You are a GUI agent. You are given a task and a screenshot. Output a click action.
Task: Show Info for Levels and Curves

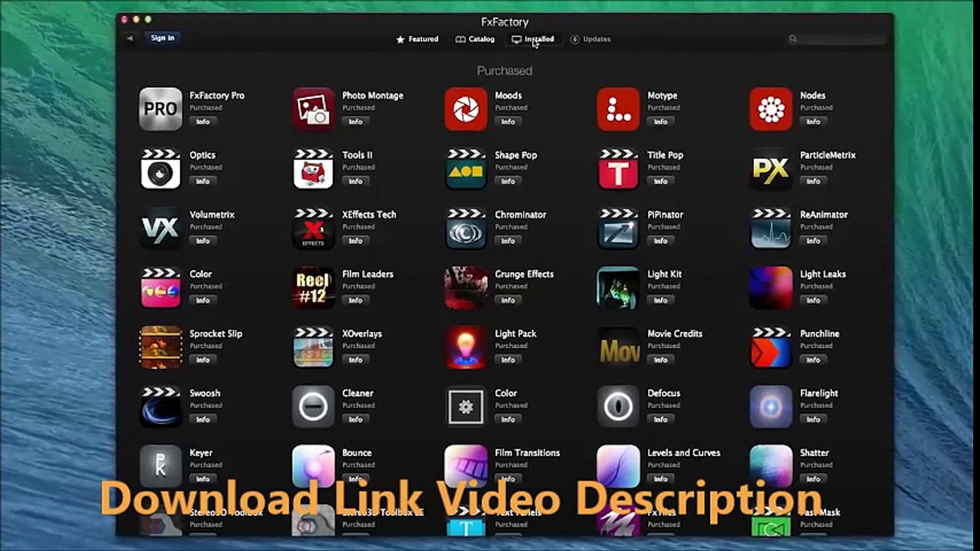pyautogui.click(x=661, y=479)
